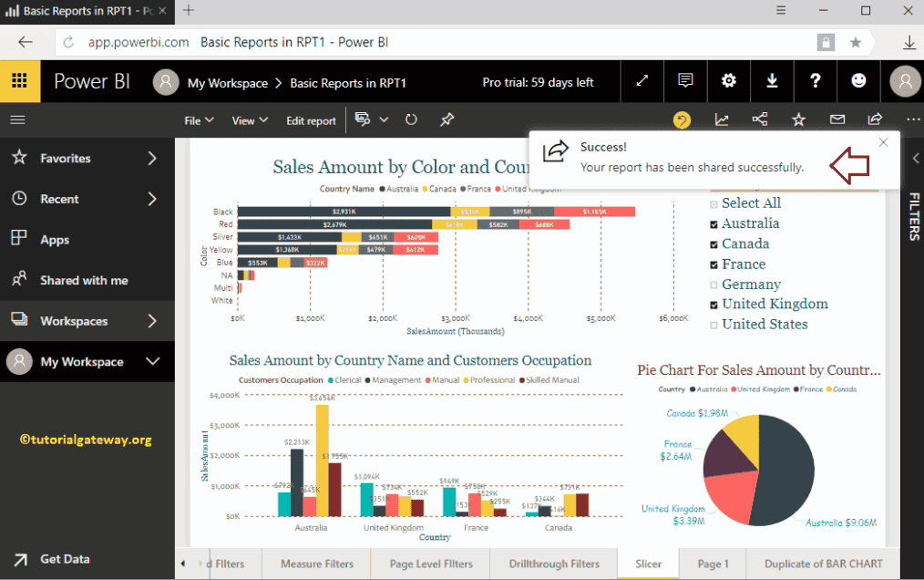Viewport: 924px width, 580px height.
Task: Open usage metrics chart icon
Action: point(722,119)
